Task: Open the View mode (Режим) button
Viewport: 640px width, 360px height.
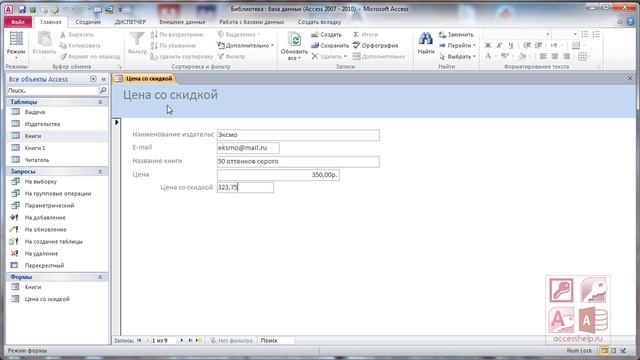Action: (16, 45)
